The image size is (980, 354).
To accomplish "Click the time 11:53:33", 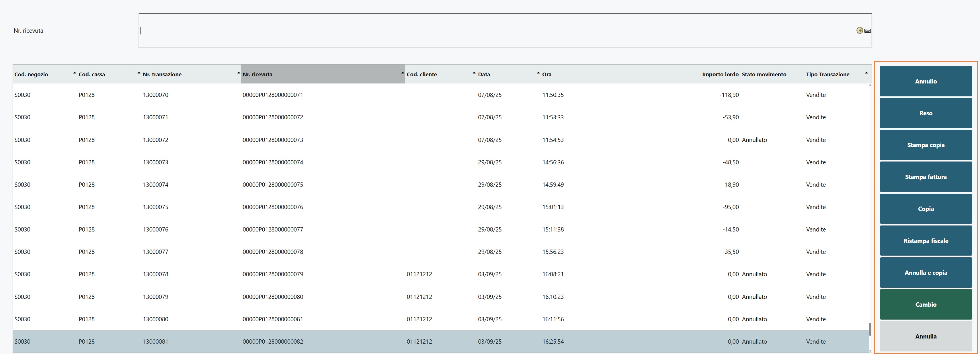I will [x=553, y=117].
